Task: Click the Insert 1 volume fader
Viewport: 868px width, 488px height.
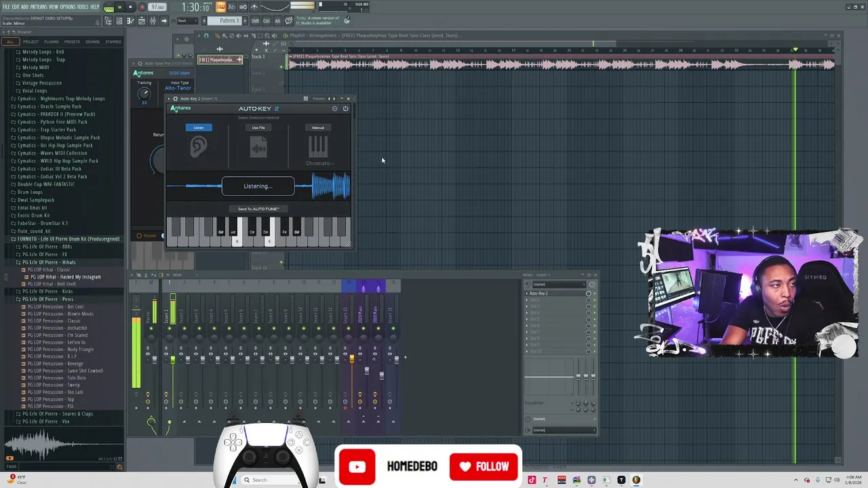Action: click(173, 359)
